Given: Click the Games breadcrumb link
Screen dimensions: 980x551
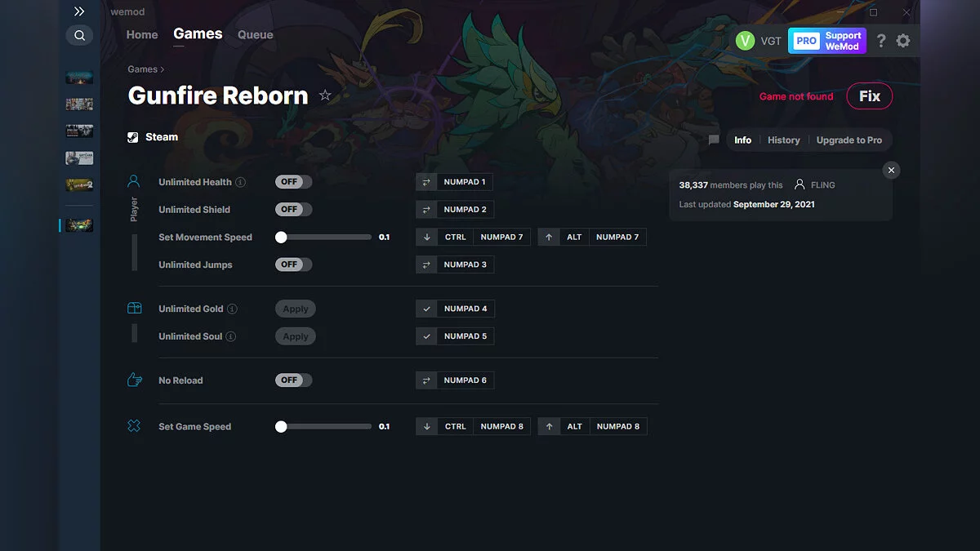Looking at the screenshot, I should (x=143, y=69).
